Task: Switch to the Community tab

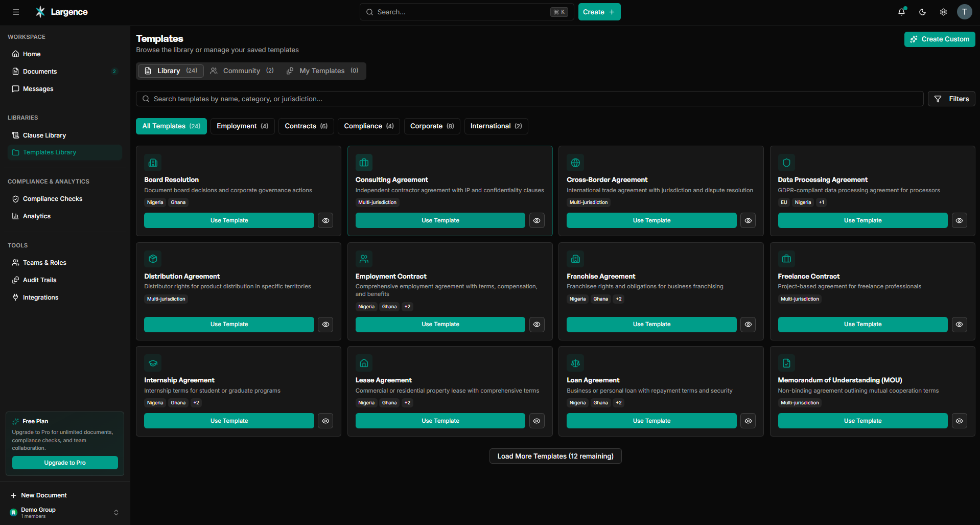Action: [x=242, y=71]
